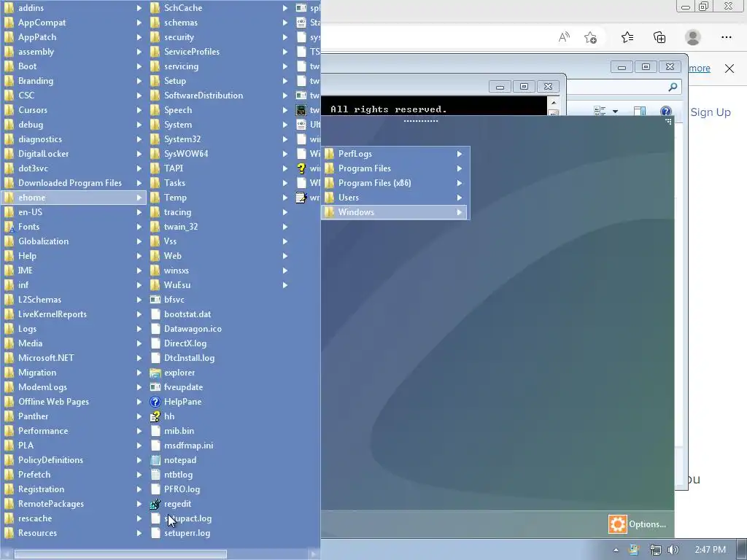Viewport: 747px width, 560px height.
Task: Toggle the Explorer preview pane icon
Action: (639, 112)
